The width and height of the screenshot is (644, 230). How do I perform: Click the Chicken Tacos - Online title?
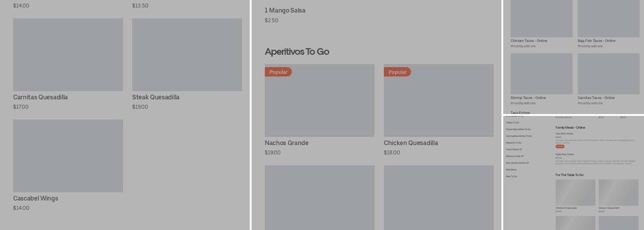tap(529, 41)
